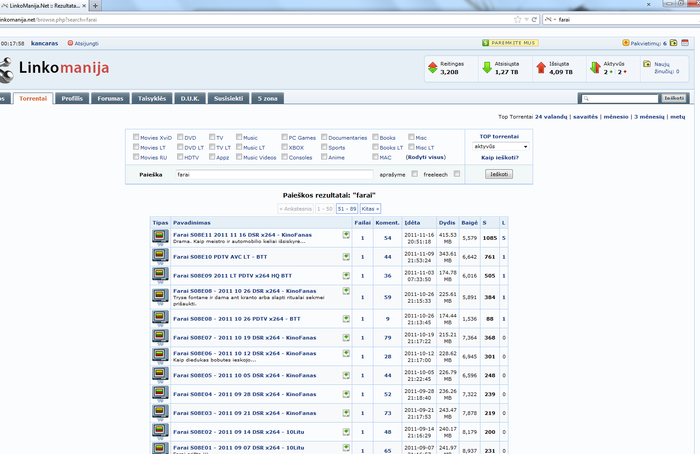700x454 pixels.
Task: Download Farai S08E10 PDTV AVC torrent icon
Action: [x=346, y=257]
